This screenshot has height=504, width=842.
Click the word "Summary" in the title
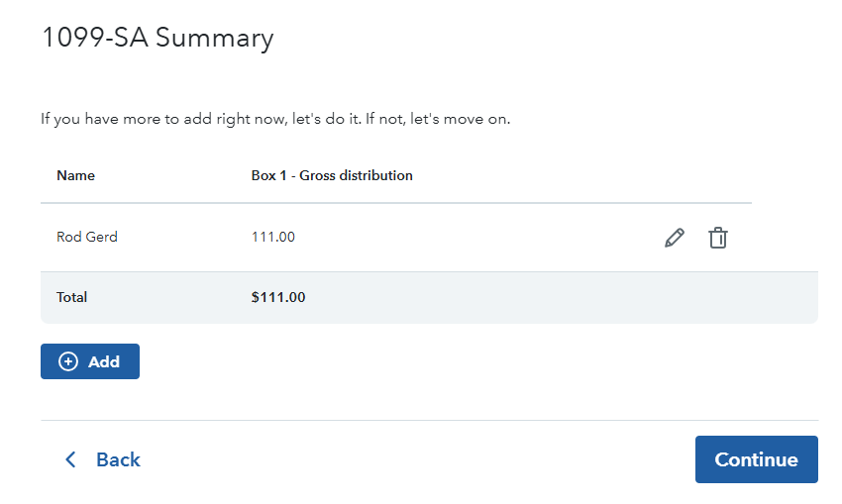(215, 39)
